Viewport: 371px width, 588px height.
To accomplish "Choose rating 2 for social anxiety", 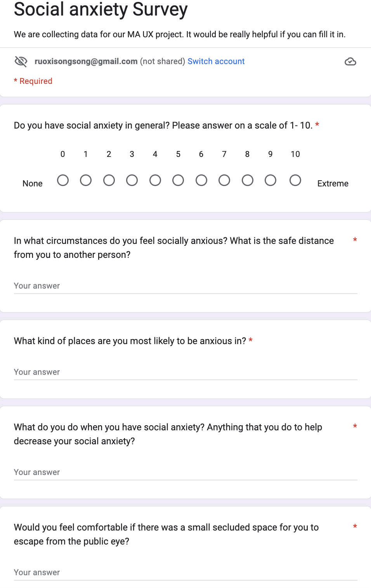I will 109,180.
